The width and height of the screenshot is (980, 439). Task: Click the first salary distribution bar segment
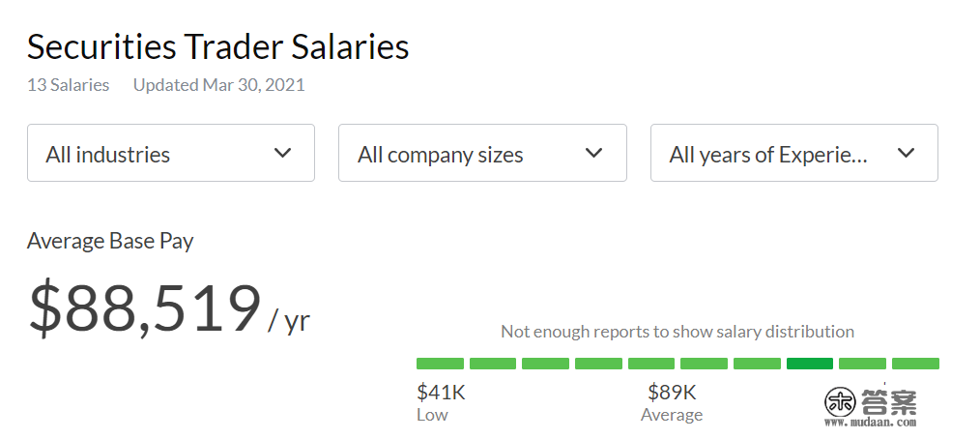pyautogui.click(x=440, y=364)
